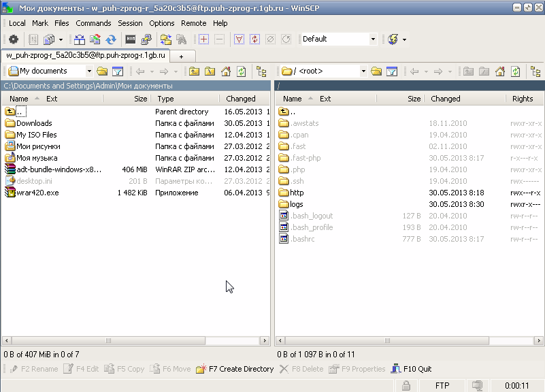Toggle local directory tree icon
Image resolution: width=545 pixels, height=392 pixels.
[x=261, y=71]
